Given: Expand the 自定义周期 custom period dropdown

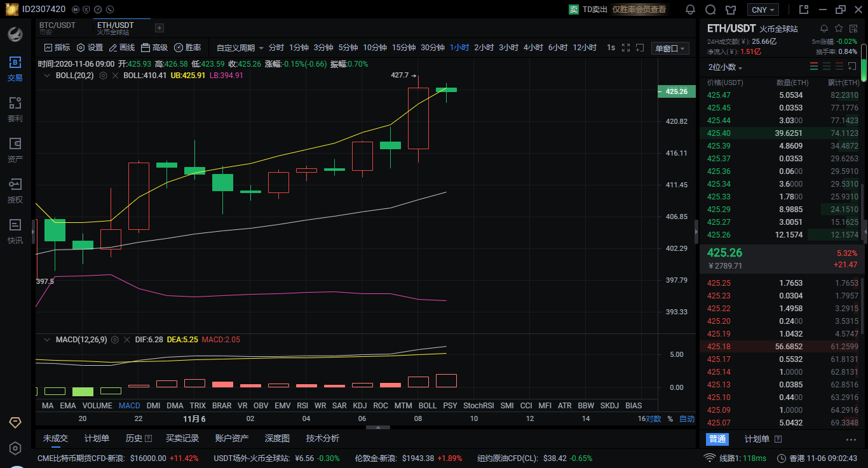Looking at the screenshot, I should coord(240,48).
